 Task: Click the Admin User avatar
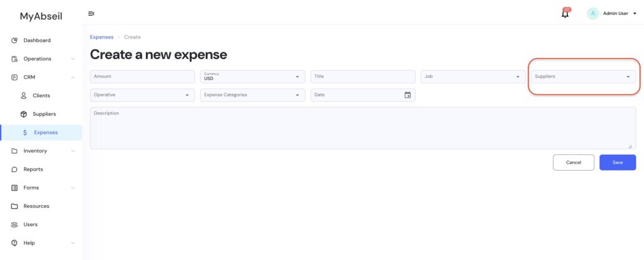tap(592, 13)
